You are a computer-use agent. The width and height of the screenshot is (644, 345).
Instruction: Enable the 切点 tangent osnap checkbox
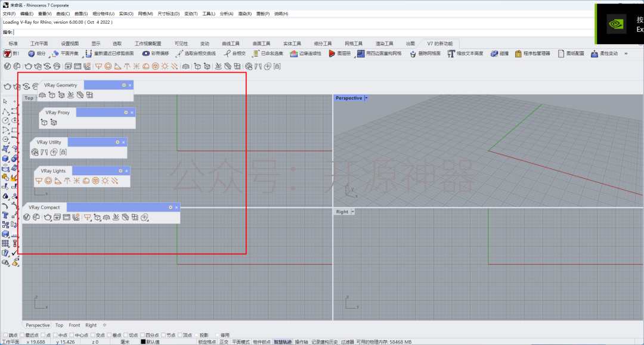pyautogui.click(x=126, y=335)
